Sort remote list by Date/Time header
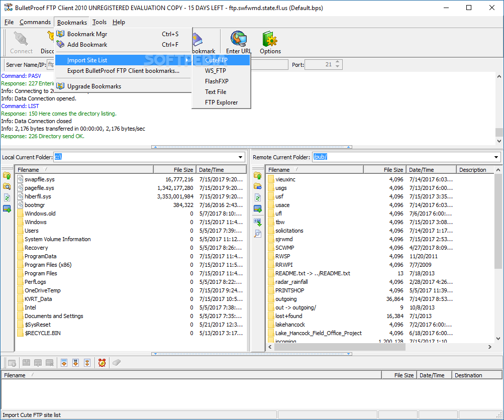This screenshot has height=420, width=504. [431, 170]
